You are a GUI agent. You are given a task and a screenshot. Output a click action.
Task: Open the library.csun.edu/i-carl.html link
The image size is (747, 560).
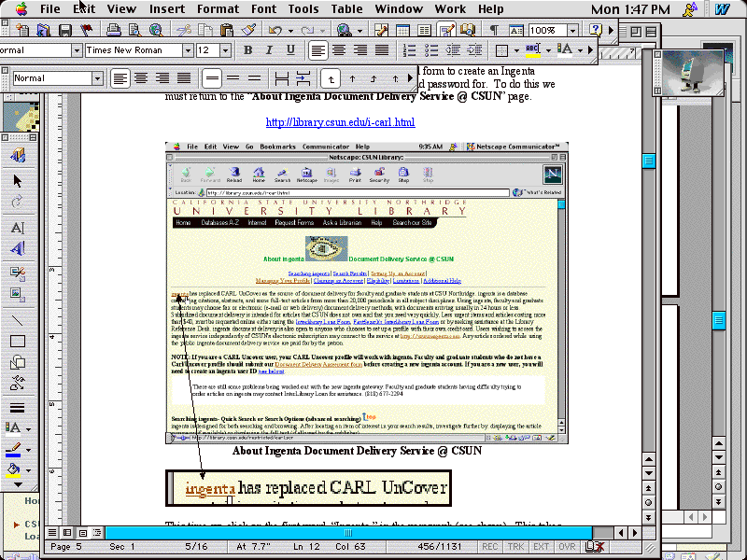pos(340,122)
